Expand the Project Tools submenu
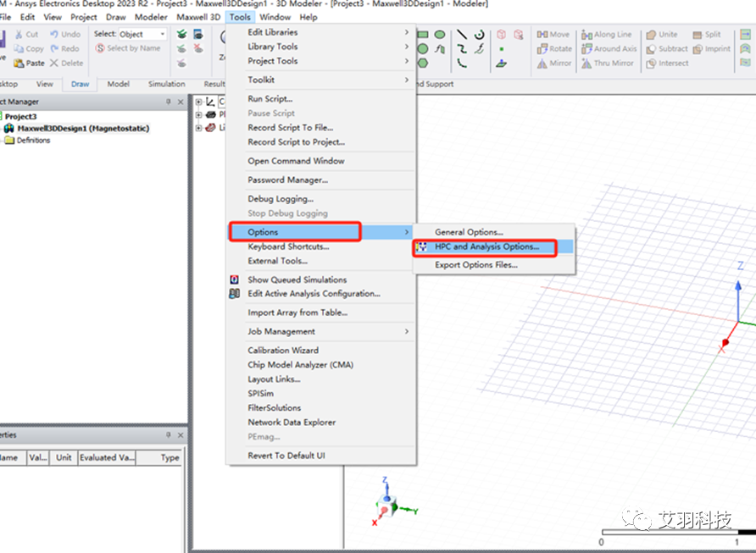 (407, 61)
